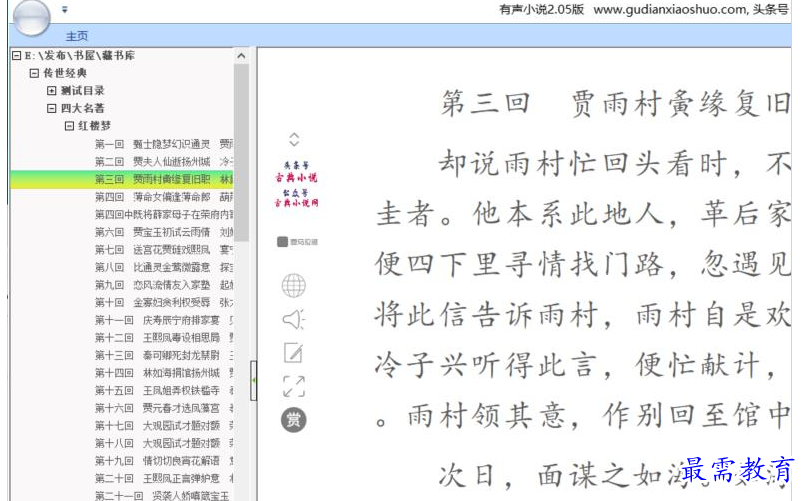Open chapter 第十回 金寡妇贪利权受辱

[164, 302]
